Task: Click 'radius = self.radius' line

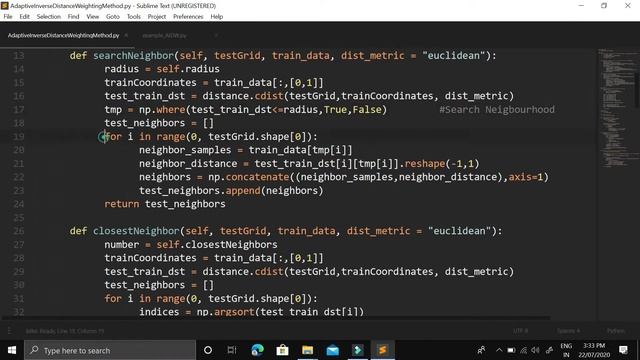Action: (x=162, y=69)
